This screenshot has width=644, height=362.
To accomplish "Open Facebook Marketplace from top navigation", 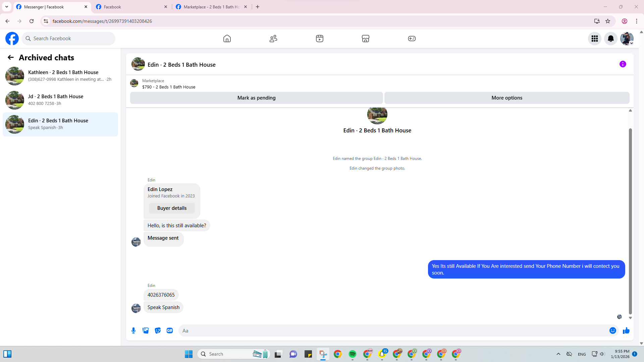I will (366, 39).
